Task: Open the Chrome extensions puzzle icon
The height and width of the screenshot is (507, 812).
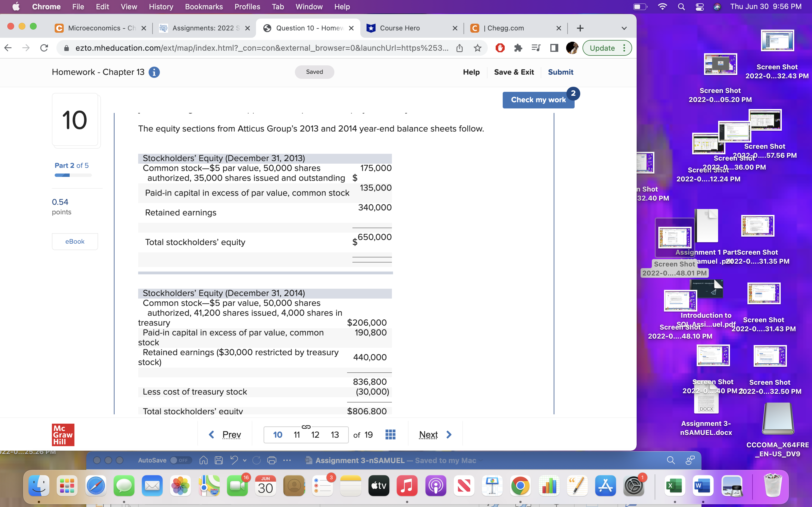Action: 518,48
